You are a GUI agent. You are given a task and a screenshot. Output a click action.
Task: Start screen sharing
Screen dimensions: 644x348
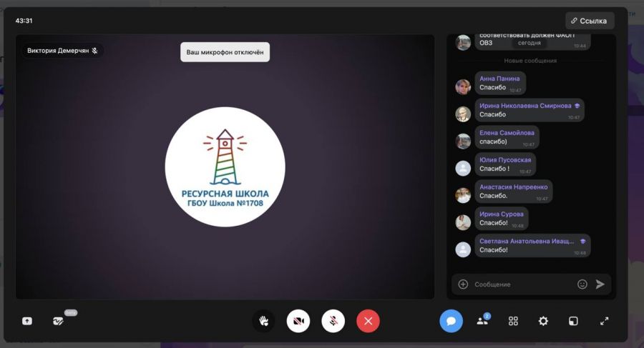tap(27, 321)
